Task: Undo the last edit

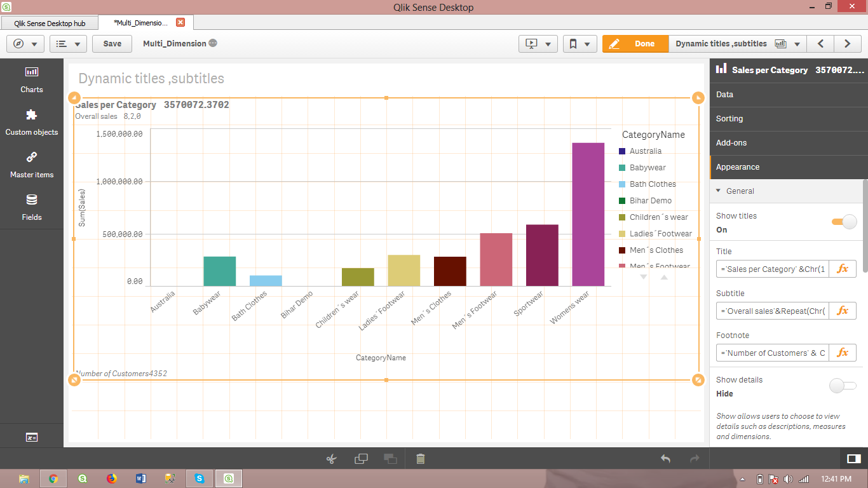Action: coord(665,459)
